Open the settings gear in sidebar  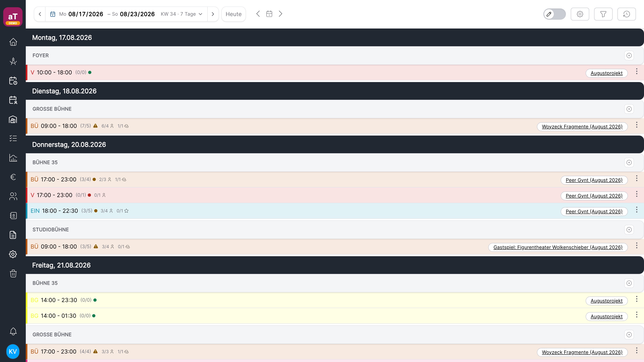[x=13, y=254]
